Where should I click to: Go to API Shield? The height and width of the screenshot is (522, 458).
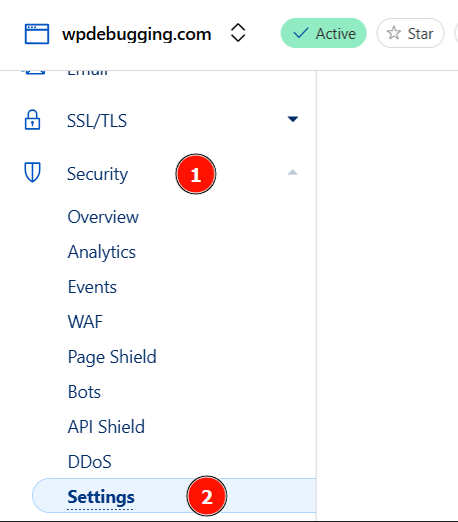pos(106,427)
